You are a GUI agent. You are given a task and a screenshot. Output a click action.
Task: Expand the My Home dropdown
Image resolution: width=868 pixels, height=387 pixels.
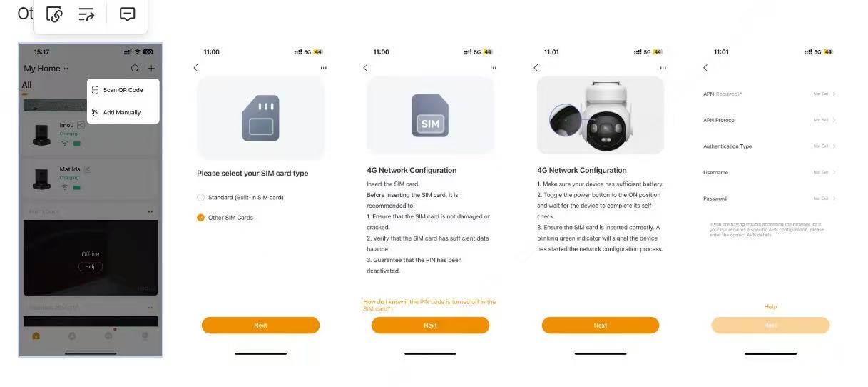pyautogui.click(x=46, y=69)
